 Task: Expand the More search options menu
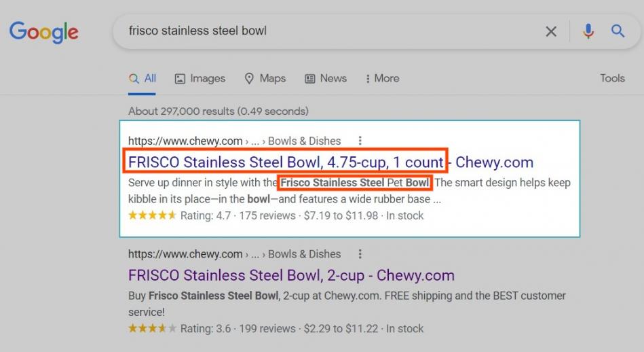pos(382,78)
